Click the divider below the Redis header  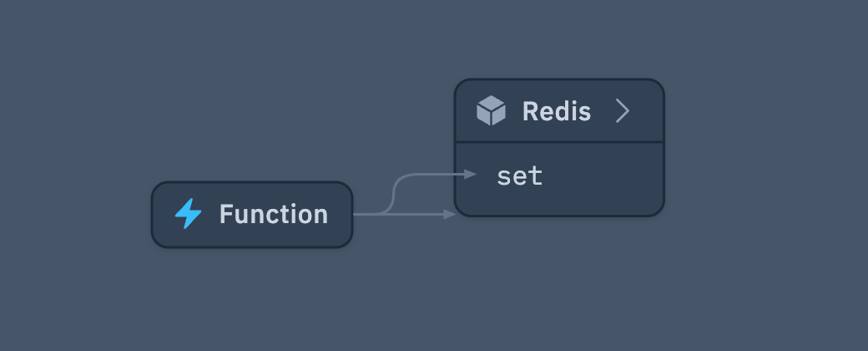(559, 142)
